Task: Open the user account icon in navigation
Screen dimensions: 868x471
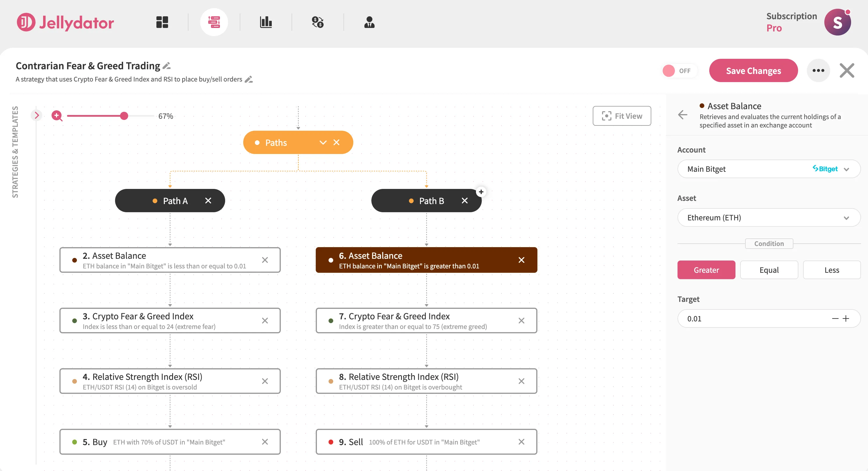Action: 369,22
